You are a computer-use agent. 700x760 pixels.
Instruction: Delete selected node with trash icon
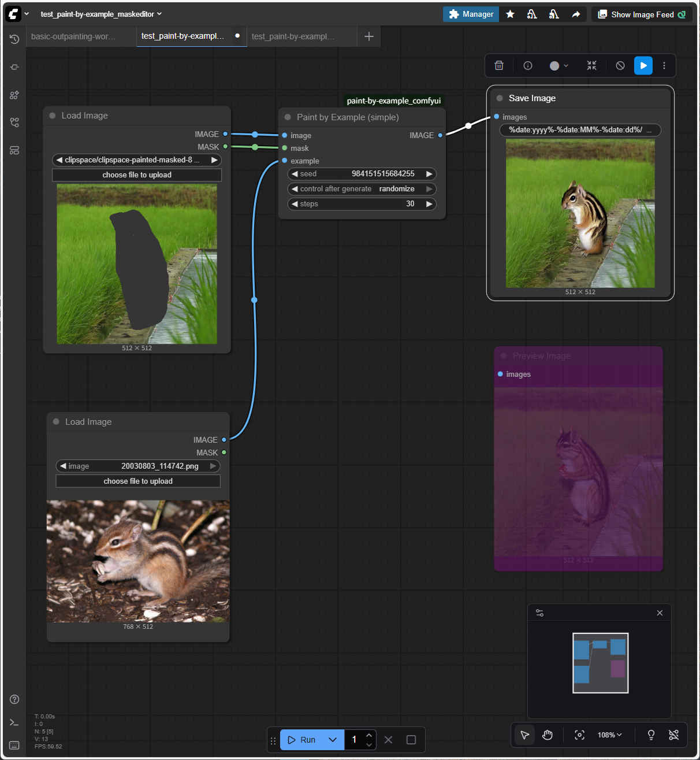coord(499,66)
